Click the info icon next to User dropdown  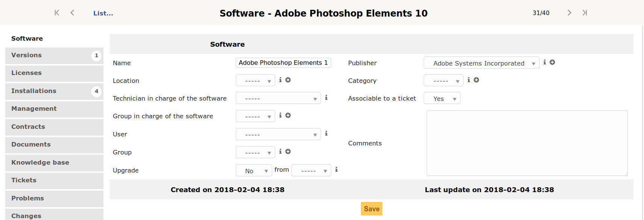[326, 133]
